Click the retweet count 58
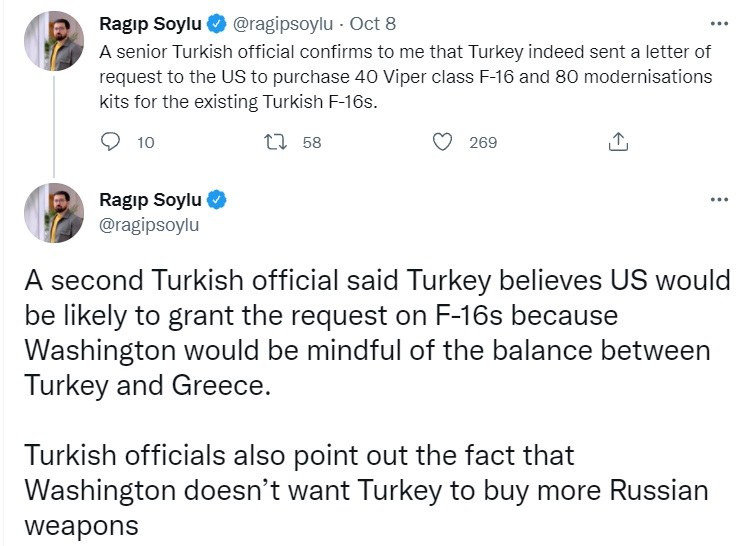Viewport: 751px width, 546px height. pos(311,143)
